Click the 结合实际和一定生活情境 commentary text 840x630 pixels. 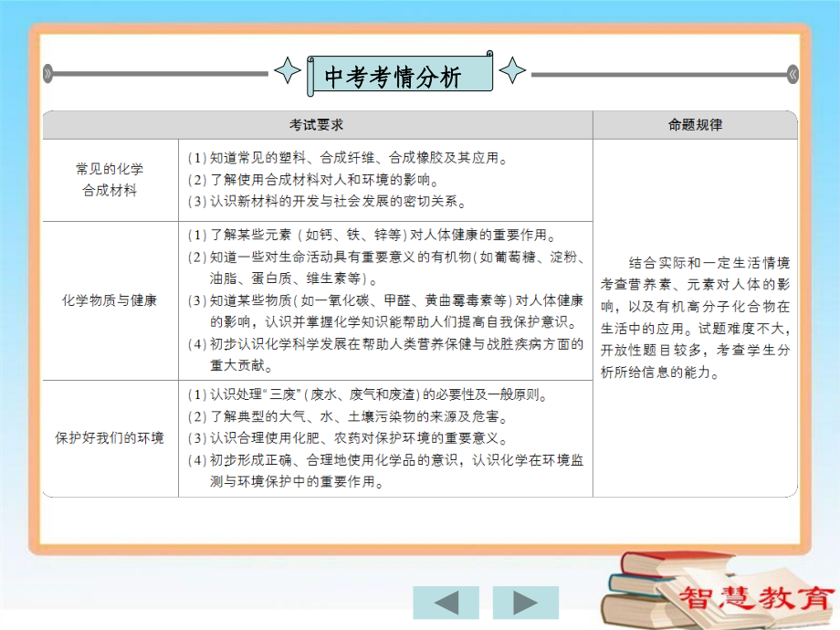click(694, 315)
